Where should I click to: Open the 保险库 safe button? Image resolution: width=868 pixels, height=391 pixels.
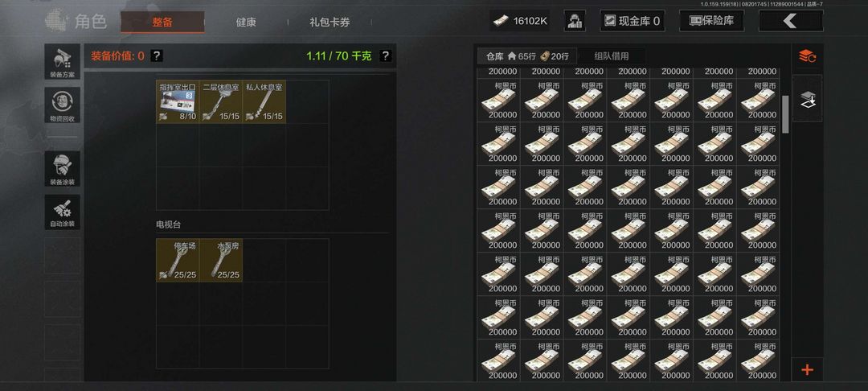(x=711, y=21)
